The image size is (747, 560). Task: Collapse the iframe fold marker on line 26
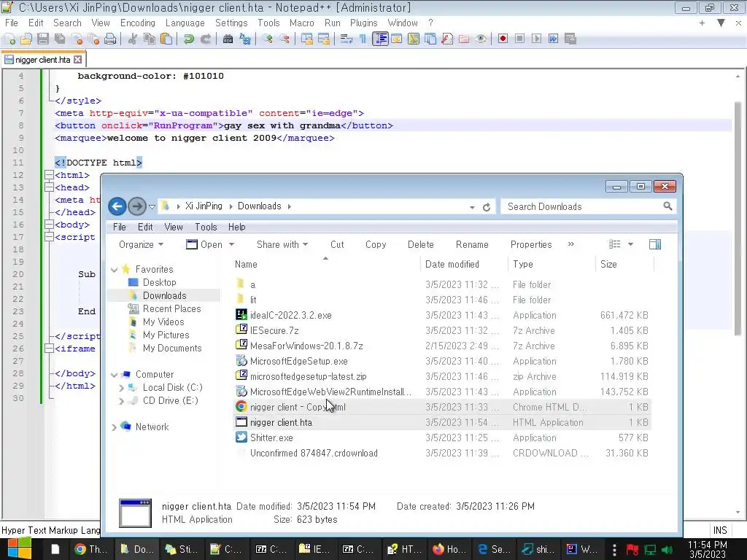pyautogui.click(x=49, y=349)
